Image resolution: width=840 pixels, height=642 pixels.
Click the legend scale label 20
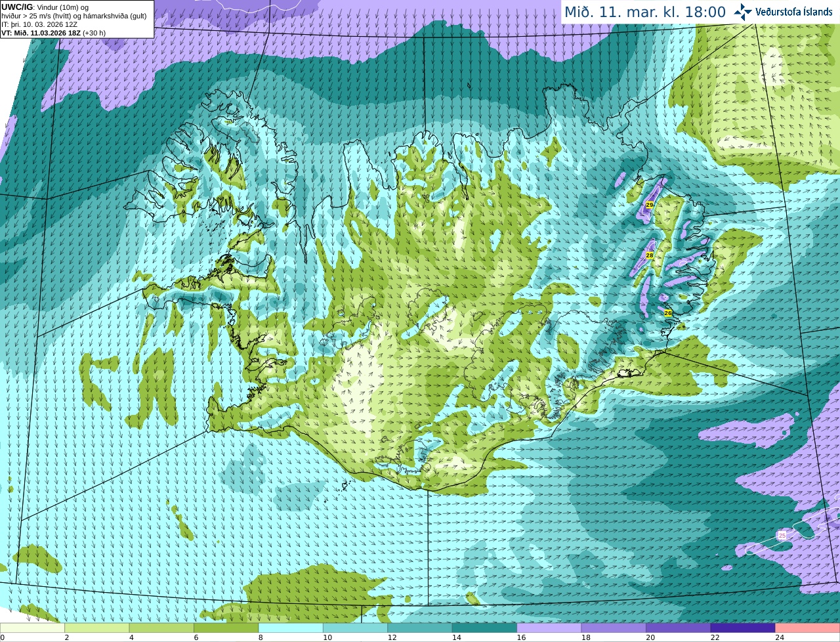click(x=651, y=637)
